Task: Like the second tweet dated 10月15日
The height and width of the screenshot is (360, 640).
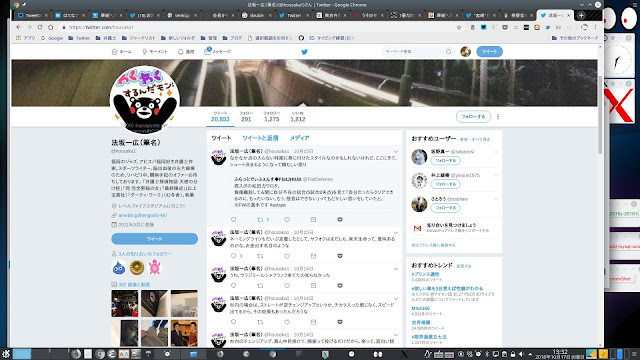Action: tap(287, 256)
